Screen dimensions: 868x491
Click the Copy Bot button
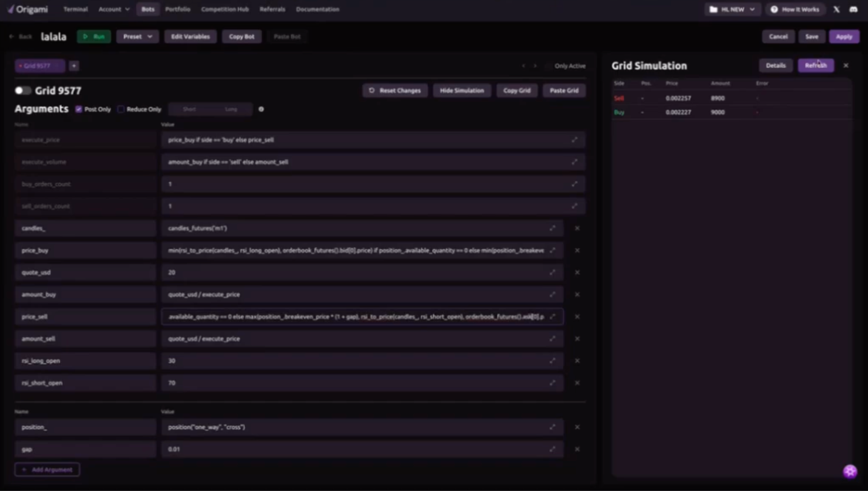click(x=242, y=36)
